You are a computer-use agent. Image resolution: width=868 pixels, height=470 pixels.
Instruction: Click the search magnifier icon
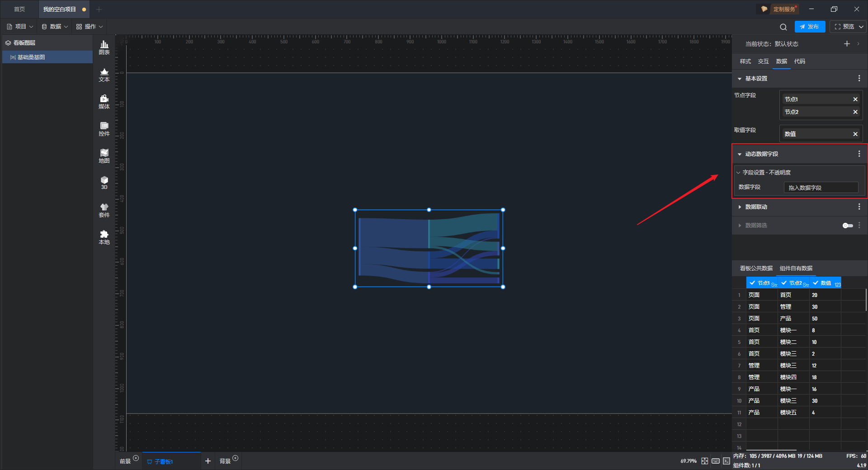[x=783, y=27]
